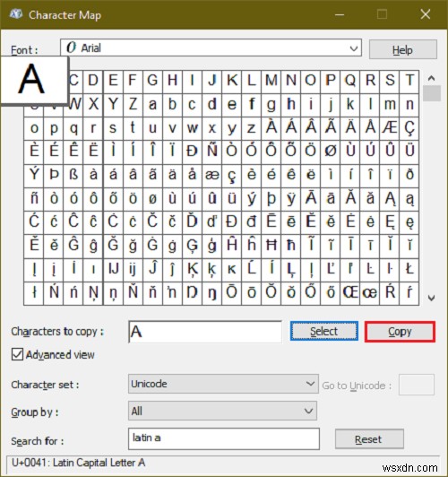448x477 pixels.
Task: Pick the Ą capital A ogonek cell
Action: pos(390,199)
